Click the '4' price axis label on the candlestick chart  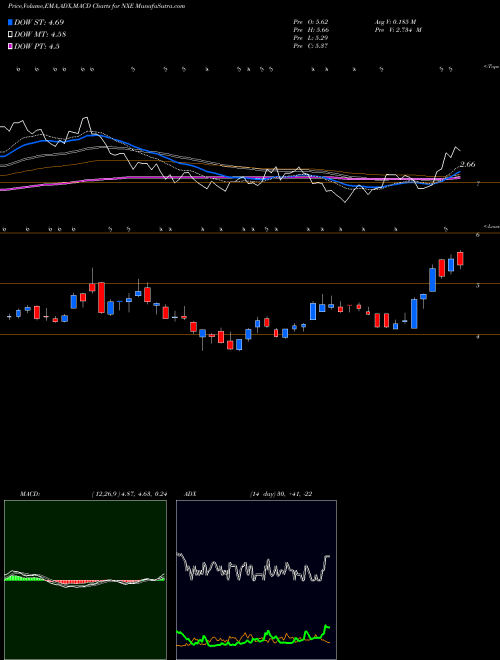click(x=478, y=336)
